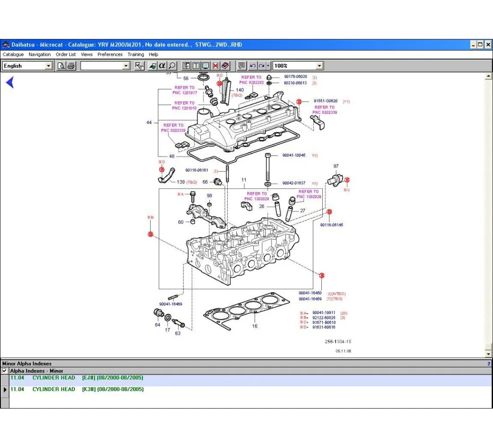Click the row pointer beside the K3# entry
This screenshot has height=448, width=493.
coord(5,389)
